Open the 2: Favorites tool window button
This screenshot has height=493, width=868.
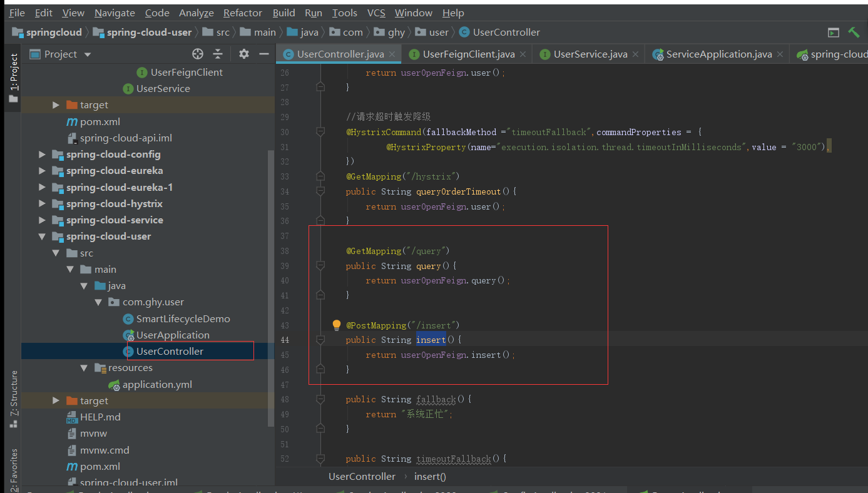[13, 469]
